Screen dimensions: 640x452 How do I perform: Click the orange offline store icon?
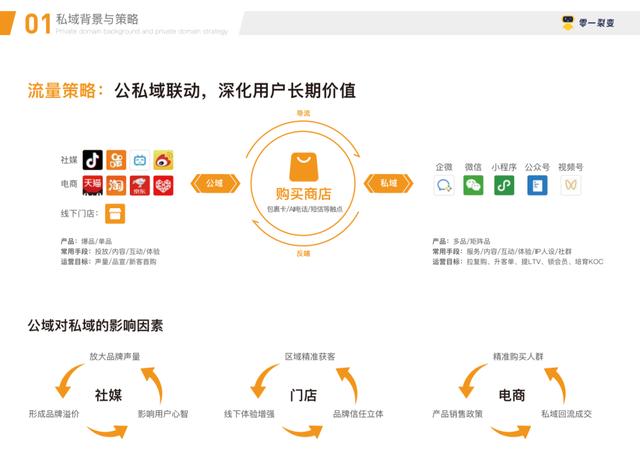click(115, 214)
